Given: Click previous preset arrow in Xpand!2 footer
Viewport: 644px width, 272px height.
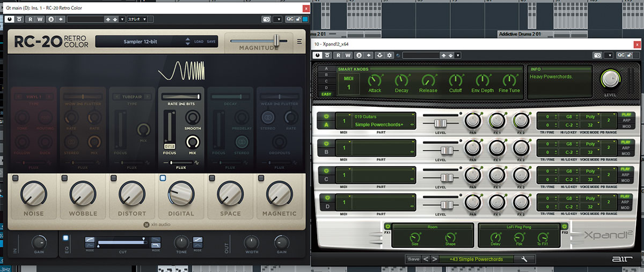Looking at the screenshot, I should click(x=426, y=259).
